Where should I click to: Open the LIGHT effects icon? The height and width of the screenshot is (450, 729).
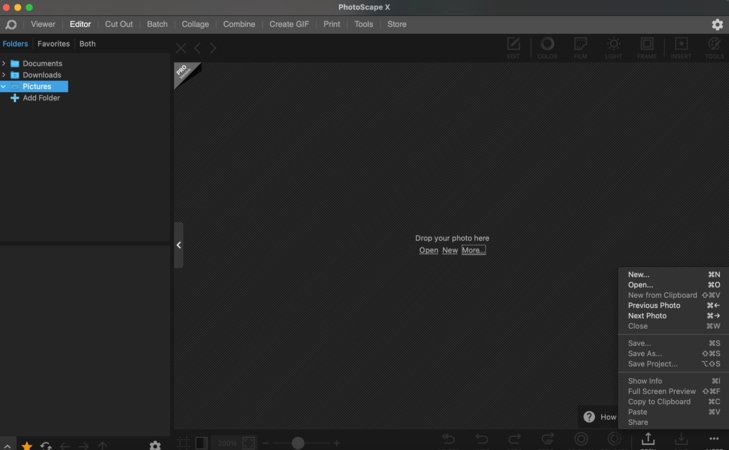point(613,45)
